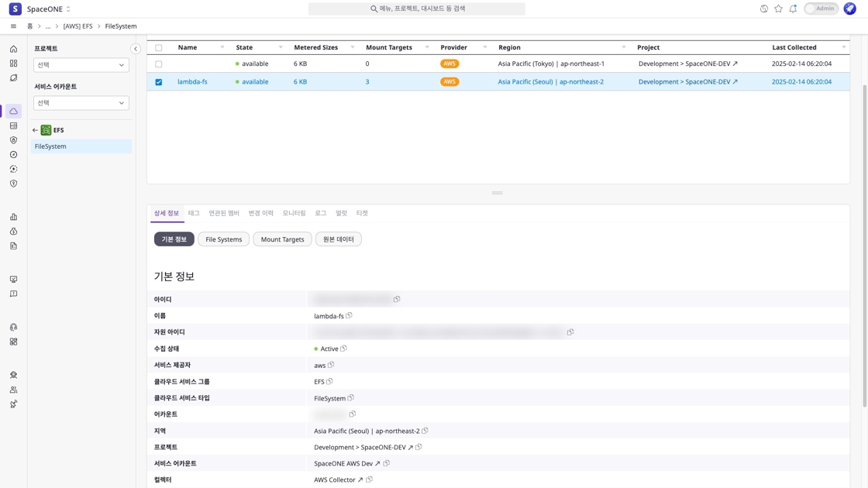Open the notifications bell icon
The image size is (868, 488).
[793, 9]
